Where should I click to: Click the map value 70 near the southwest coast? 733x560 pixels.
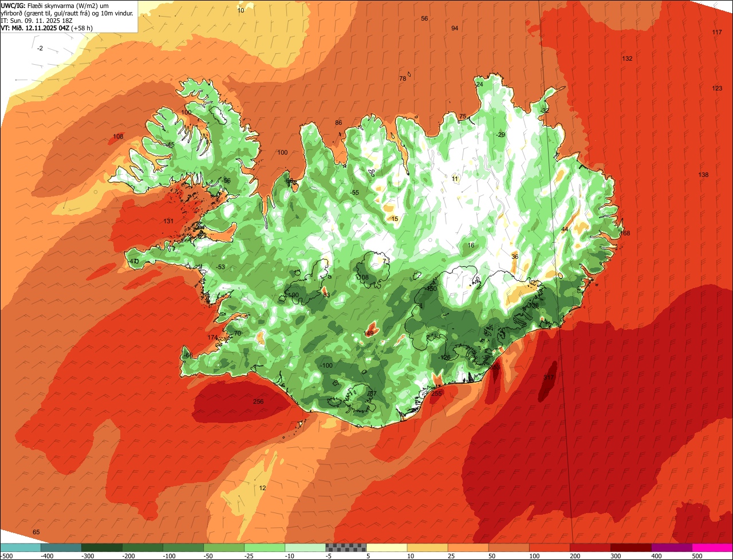[x=238, y=333]
